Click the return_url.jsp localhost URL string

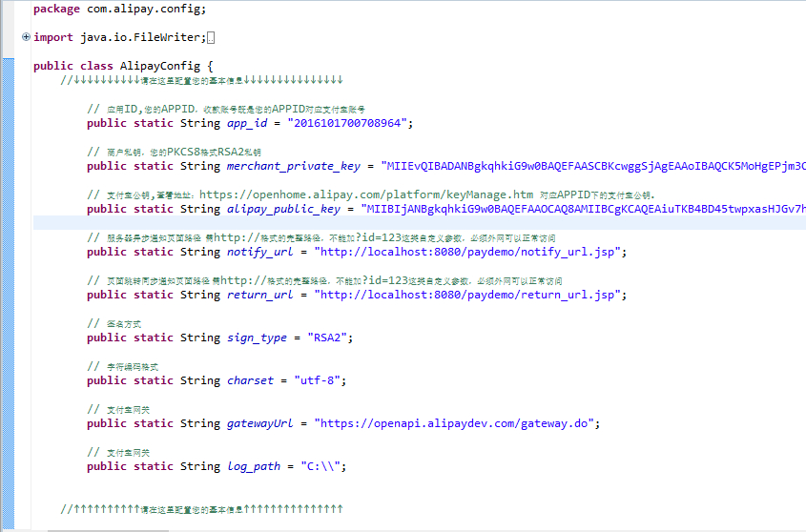[467, 295]
